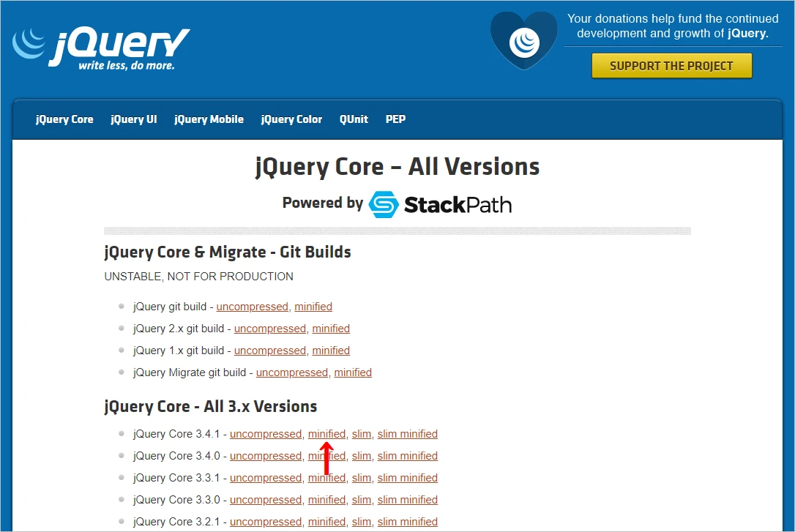
Task: Open the jQuery Mobile nav item
Action: (209, 119)
